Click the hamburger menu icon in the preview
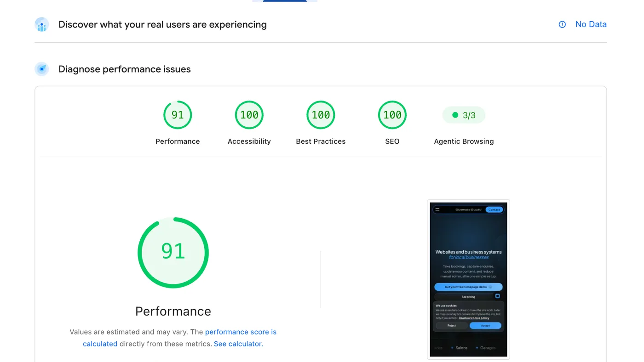644x362 pixels. point(437,209)
